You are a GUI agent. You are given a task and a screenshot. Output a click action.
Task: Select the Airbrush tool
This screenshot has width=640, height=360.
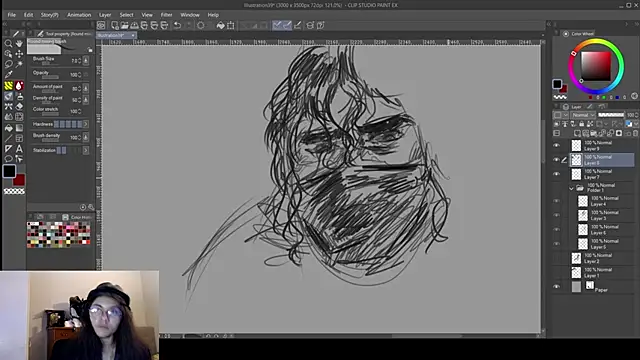(x=19, y=96)
